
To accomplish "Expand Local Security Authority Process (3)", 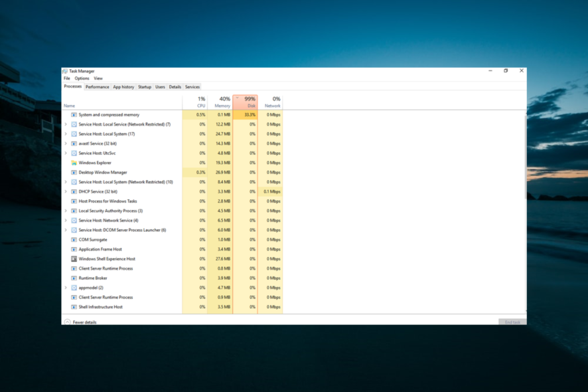I will tap(66, 211).
